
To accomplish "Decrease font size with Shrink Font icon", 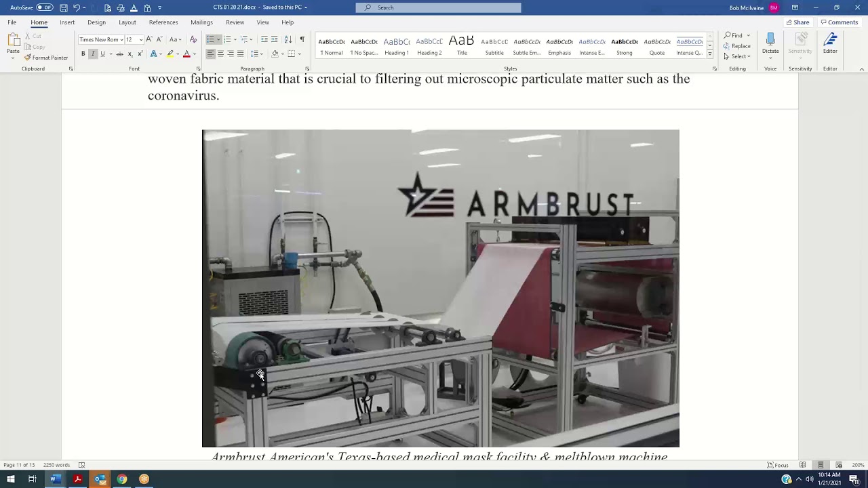I will 159,39.
